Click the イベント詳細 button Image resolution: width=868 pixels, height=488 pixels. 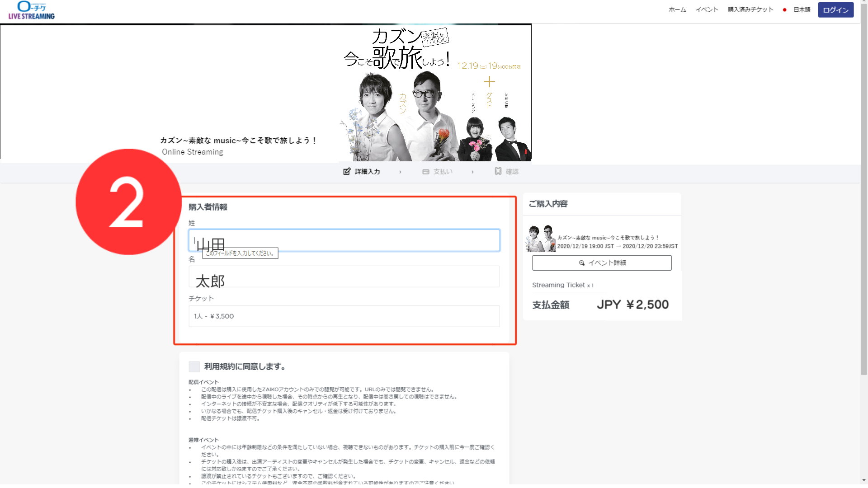(x=602, y=263)
